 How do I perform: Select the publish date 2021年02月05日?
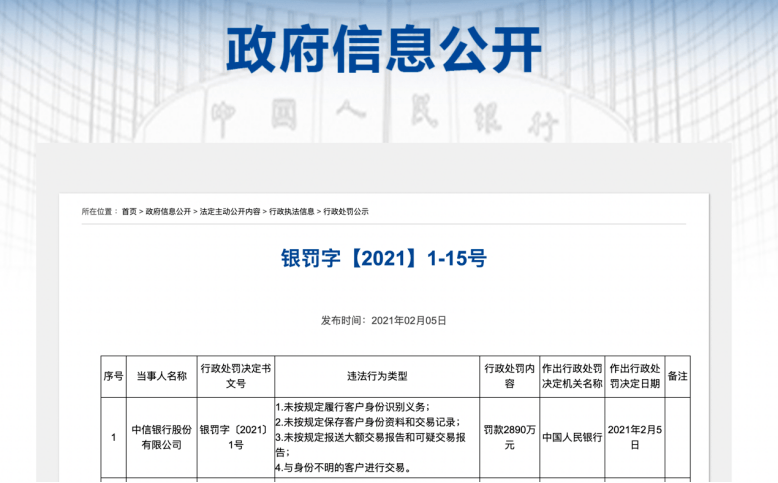pos(409,321)
